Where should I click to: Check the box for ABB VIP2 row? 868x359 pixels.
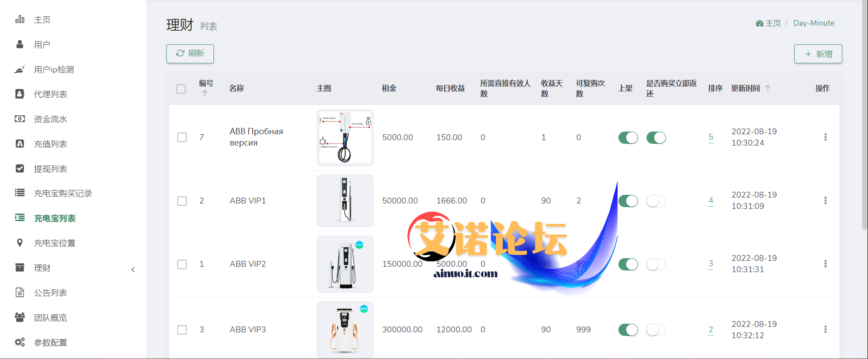tap(182, 264)
